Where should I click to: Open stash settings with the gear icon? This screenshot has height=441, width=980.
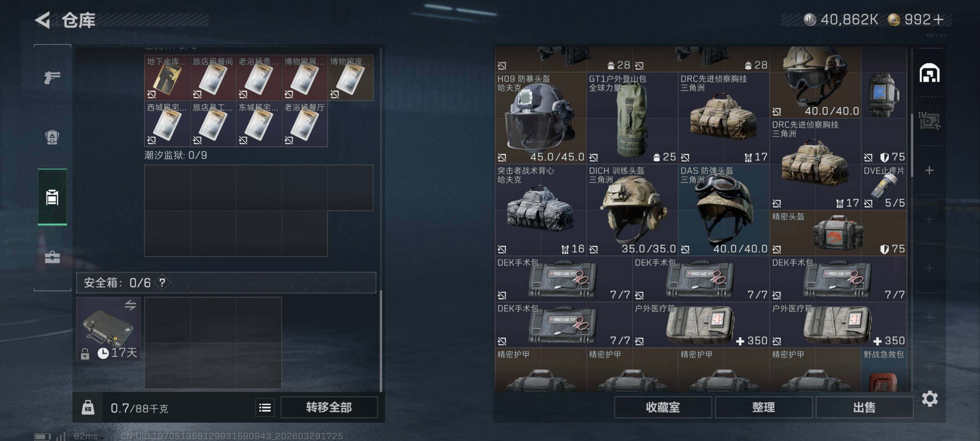tap(929, 398)
